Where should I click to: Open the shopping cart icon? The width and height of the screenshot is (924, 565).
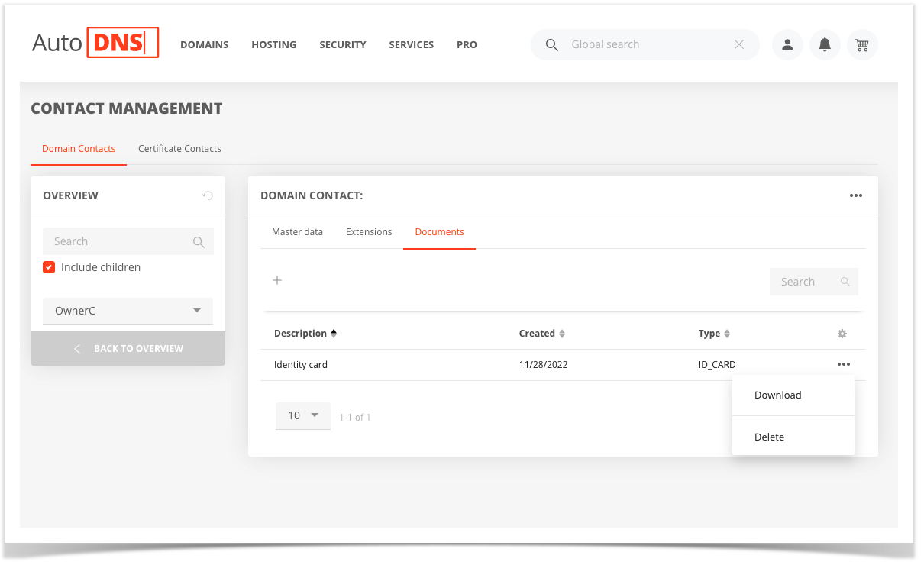tap(862, 45)
